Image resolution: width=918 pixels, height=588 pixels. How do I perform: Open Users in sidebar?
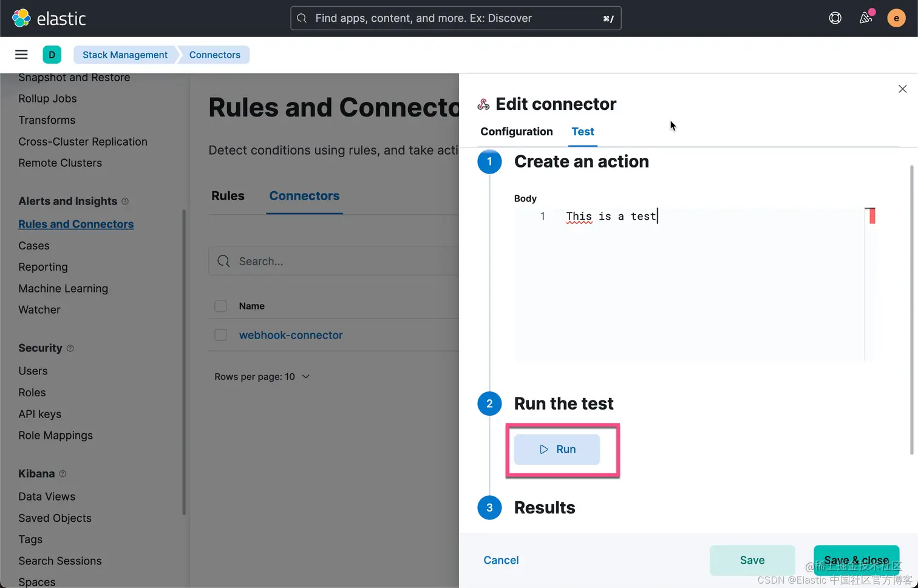33,371
